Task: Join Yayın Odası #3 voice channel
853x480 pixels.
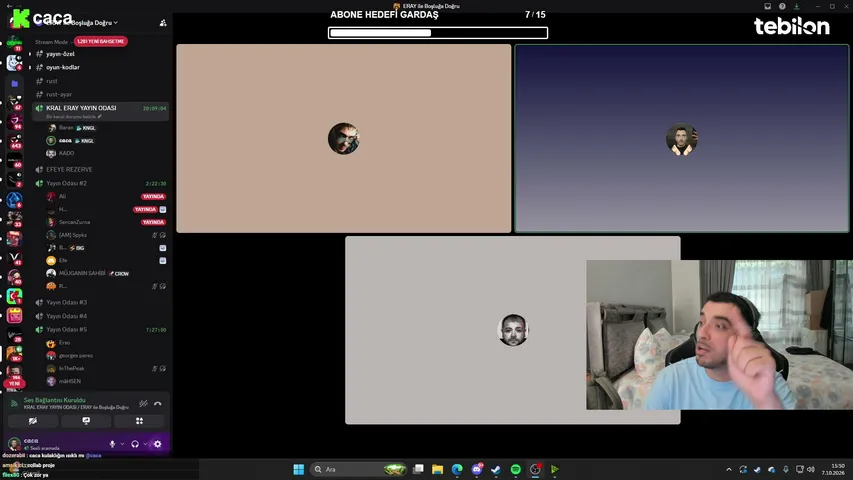Action: 66,303
